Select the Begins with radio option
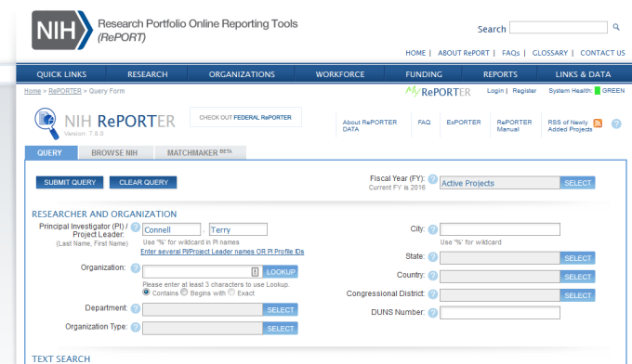This screenshot has height=364, width=632. 184,292
